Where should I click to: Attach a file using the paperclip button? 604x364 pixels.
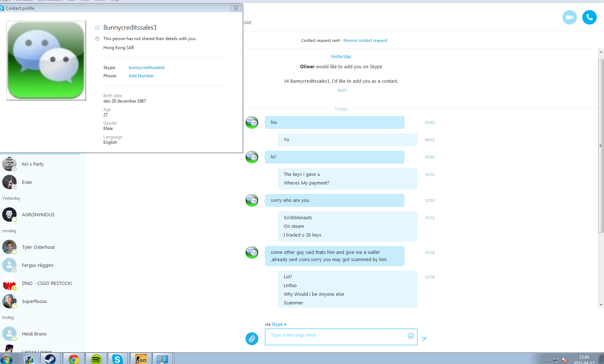(x=252, y=339)
